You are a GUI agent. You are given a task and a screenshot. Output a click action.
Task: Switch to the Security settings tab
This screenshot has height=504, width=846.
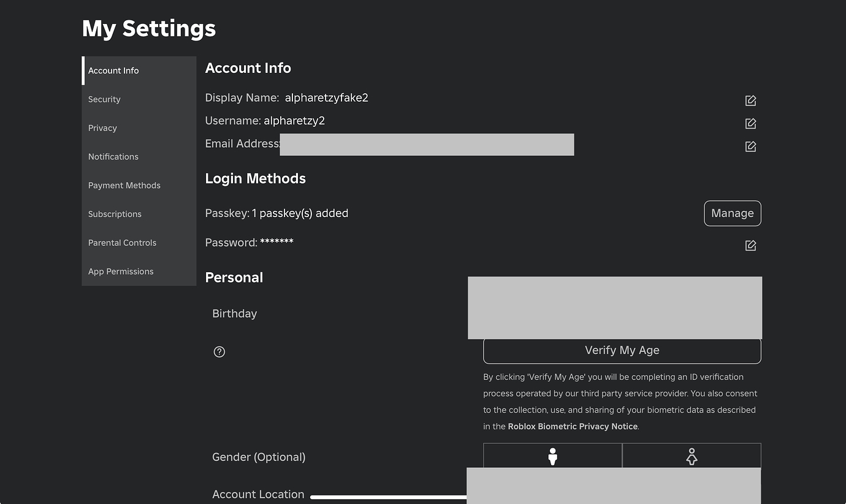pyautogui.click(x=104, y=99)
